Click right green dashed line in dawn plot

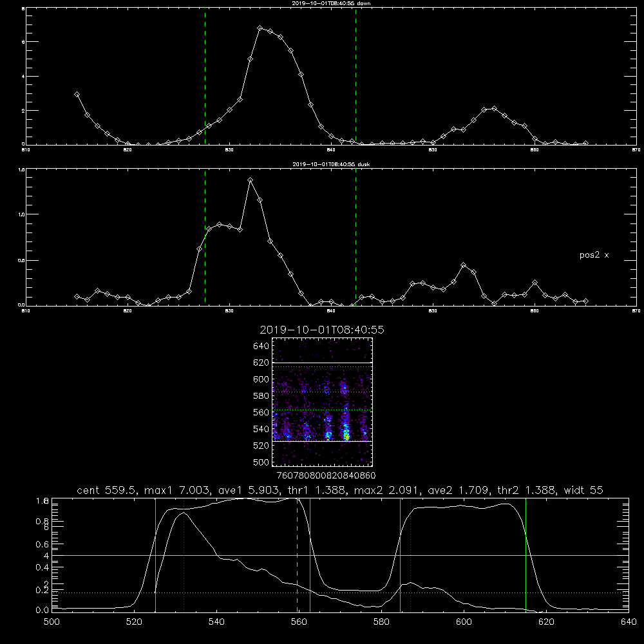pos(355,77)
